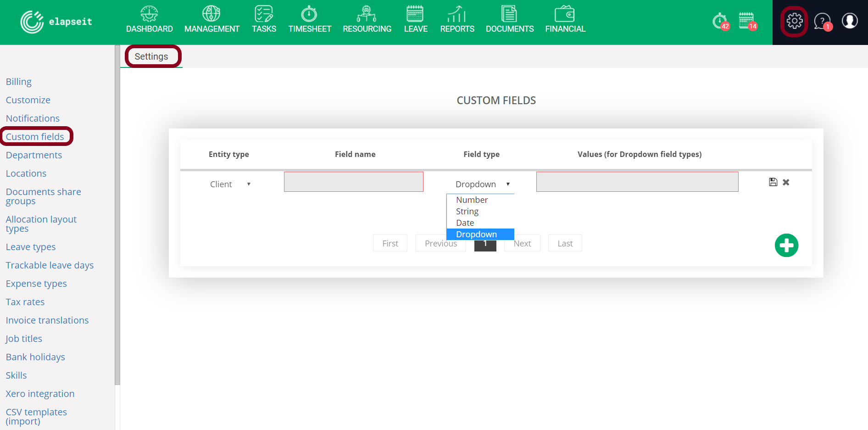Add a new custom field
This screenshot has height=430, width=868.
pos(786,246)
